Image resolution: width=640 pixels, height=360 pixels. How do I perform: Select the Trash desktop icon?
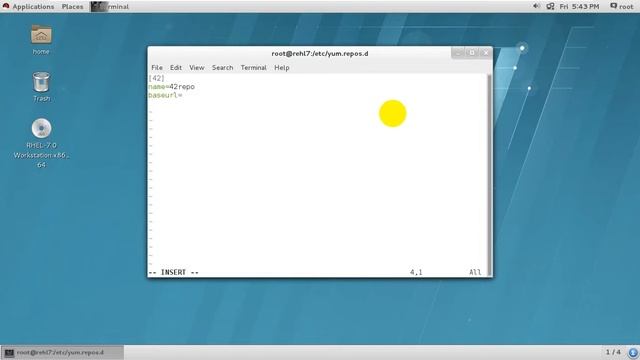(x=41, y=87)
